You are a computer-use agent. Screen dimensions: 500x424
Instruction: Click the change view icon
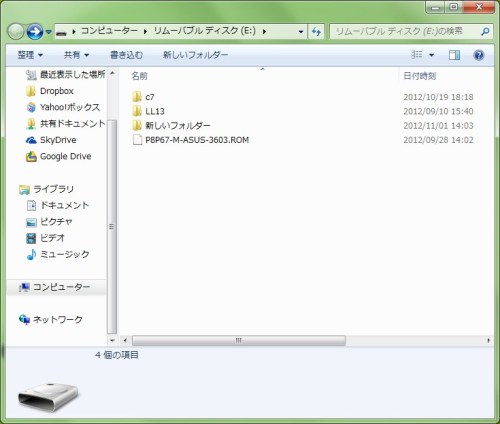[x=417, y=55]
